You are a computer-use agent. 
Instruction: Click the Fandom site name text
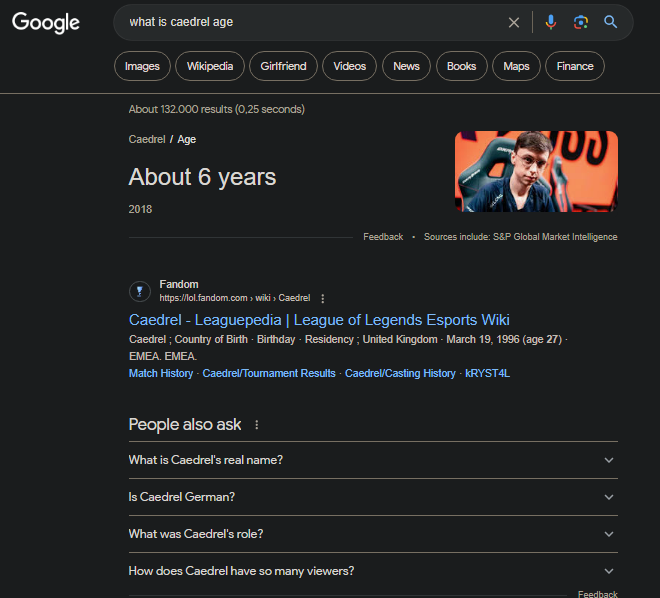click(x=179, y=284)
